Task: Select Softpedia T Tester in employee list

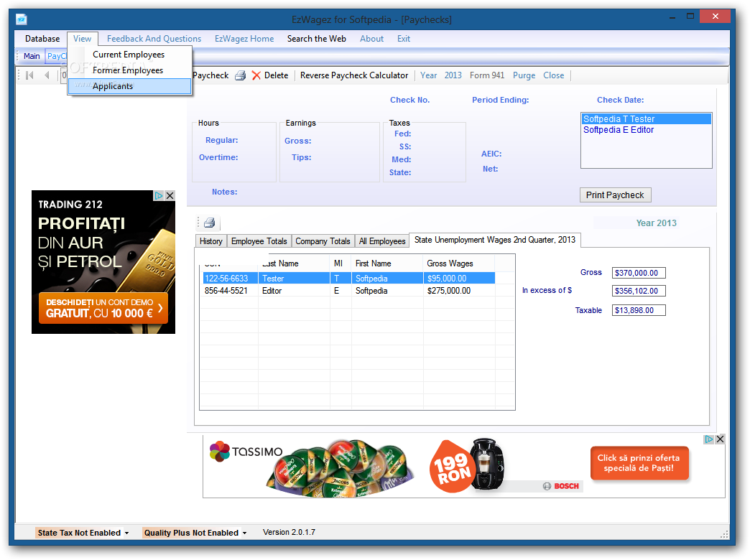Action: [x=647, y=119]
